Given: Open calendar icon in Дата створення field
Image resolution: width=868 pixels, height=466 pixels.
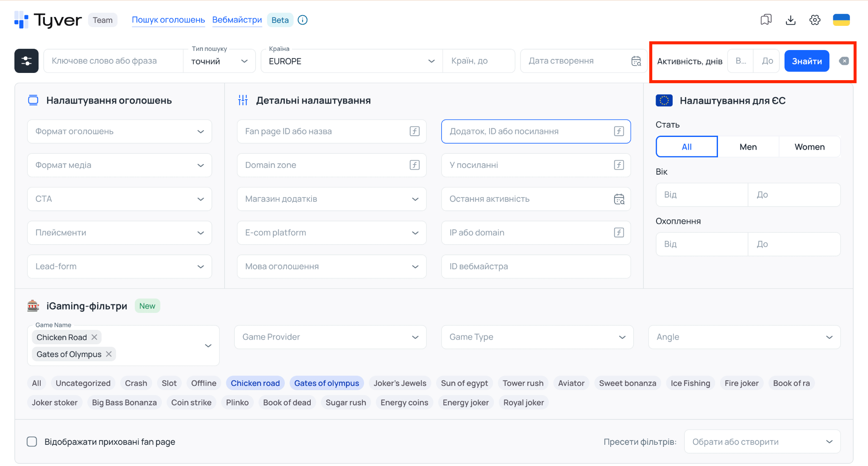Looking at the screenshot, I should 636,61.
